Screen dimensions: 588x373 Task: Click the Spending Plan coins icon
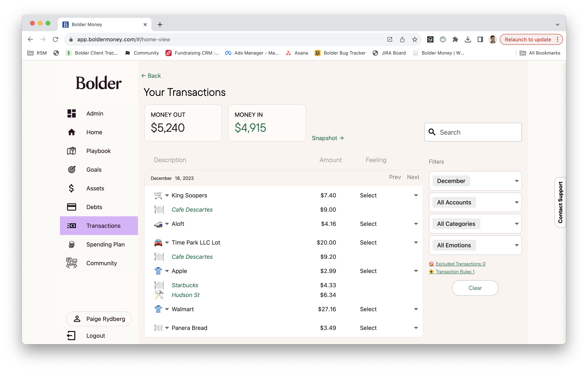(x=72, y=244)
